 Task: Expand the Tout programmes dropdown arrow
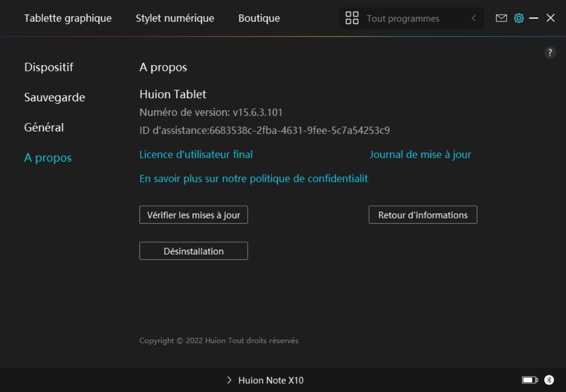(473, 18)
